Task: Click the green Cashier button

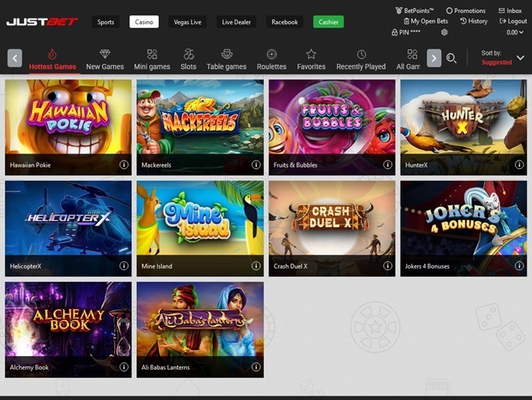Action: pos(329,22)
